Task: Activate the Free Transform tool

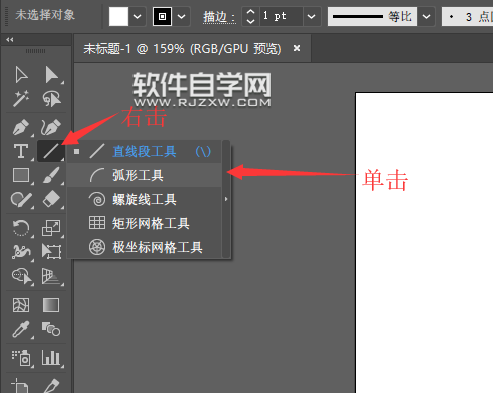Action: [x=51, y=252]
